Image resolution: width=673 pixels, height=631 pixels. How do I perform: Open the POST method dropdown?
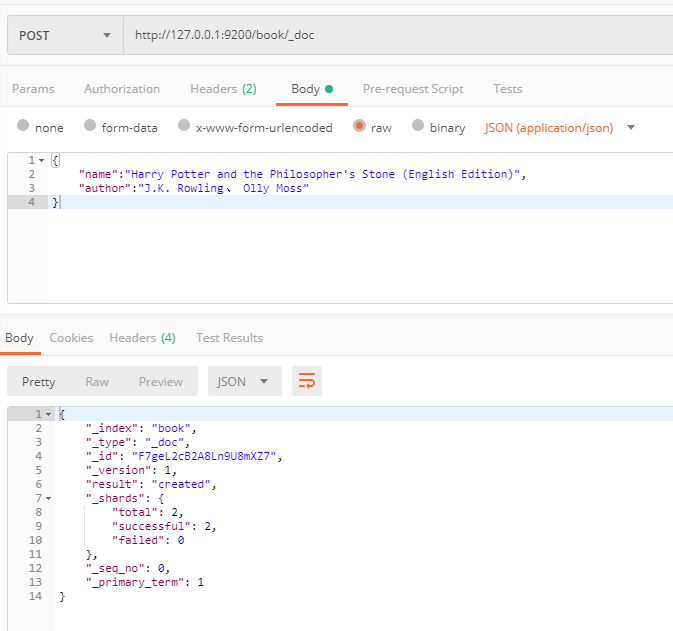coord(65,35)
